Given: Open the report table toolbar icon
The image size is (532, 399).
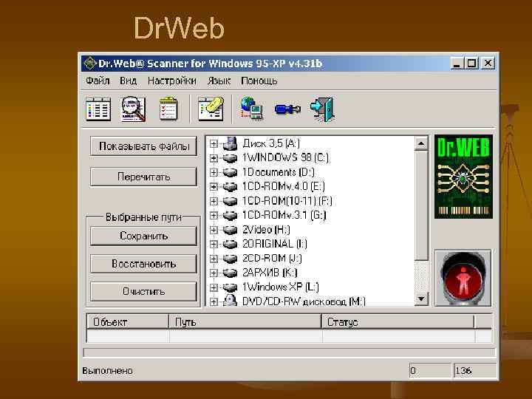Looking at the screenshot, I should [x=98, y=109].
